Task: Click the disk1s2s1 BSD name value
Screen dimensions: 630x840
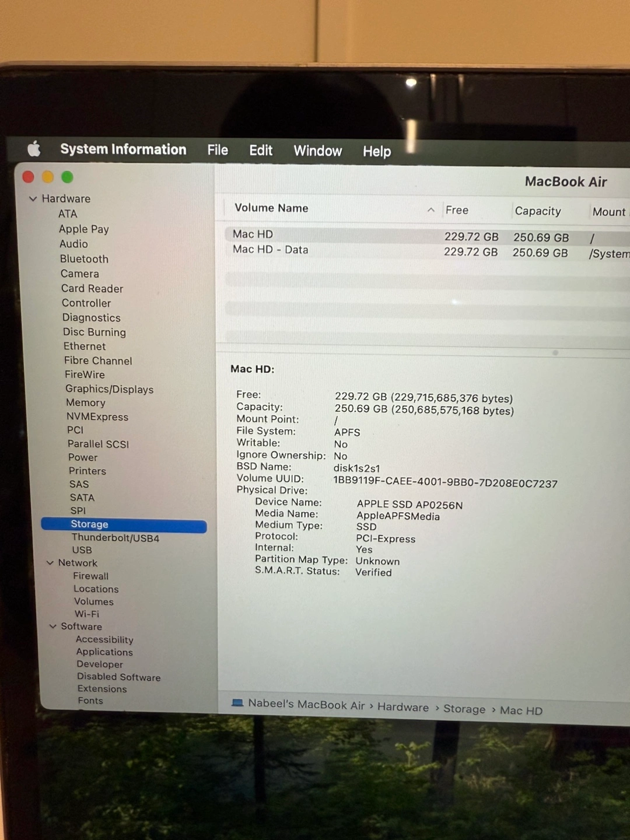Action: click(356, 468)
